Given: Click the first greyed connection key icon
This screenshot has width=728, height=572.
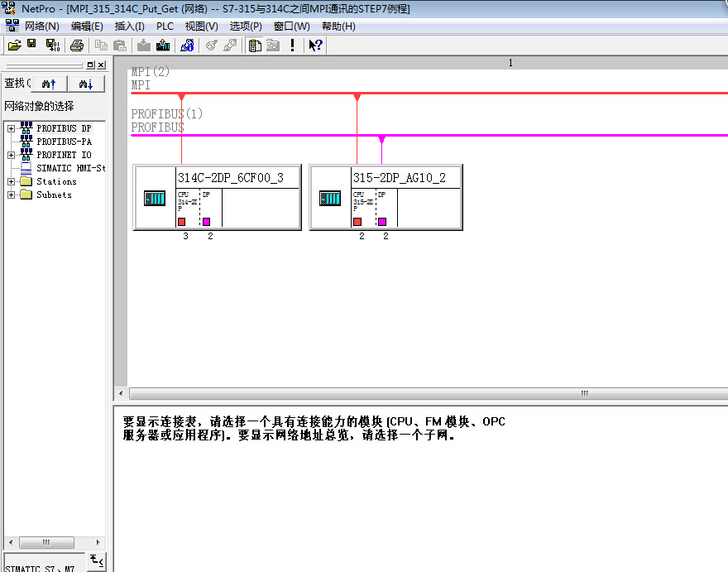Looking at the screenshot, I should pos(212,45).
